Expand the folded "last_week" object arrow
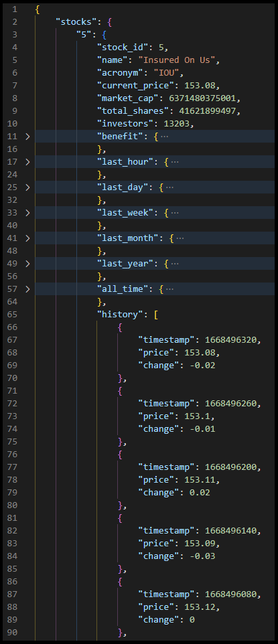278x644 pixels. tap(27, 213)
